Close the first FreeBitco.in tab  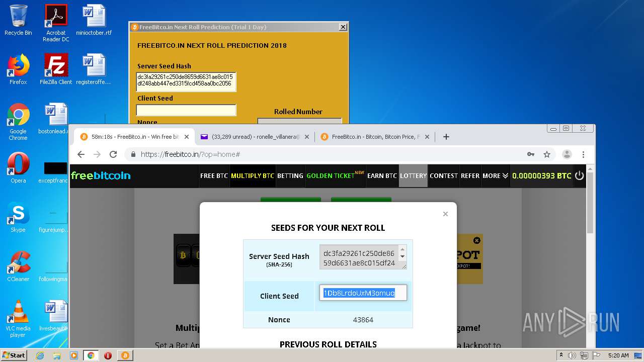pos(186,137)
